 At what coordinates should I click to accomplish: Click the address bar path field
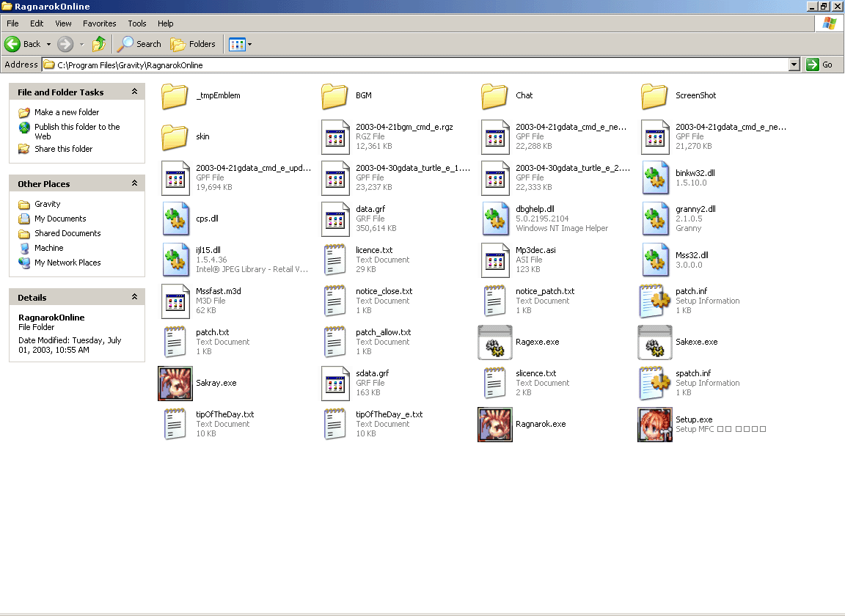(415, 65)
